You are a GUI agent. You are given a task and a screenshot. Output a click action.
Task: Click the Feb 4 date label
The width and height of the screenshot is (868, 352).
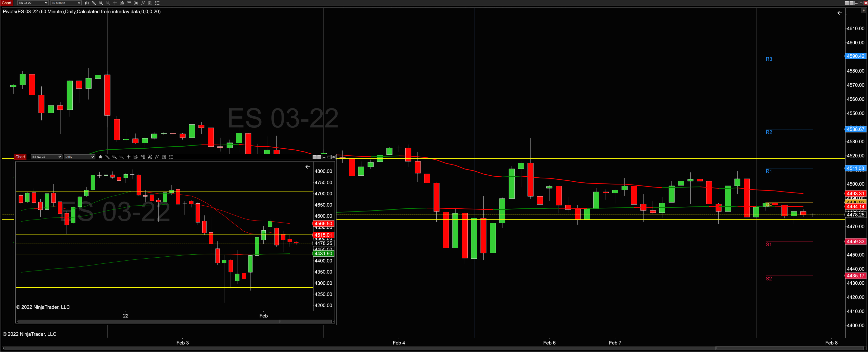coord(399,343)
